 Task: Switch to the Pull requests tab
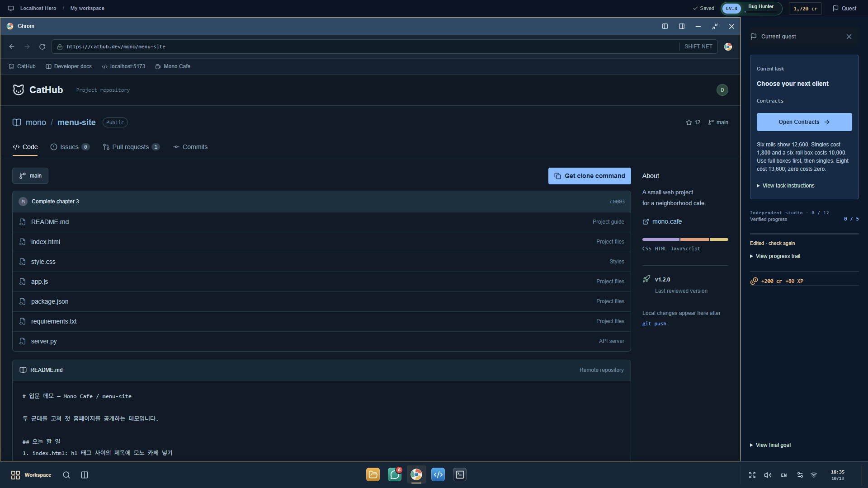tap(131, 147)
